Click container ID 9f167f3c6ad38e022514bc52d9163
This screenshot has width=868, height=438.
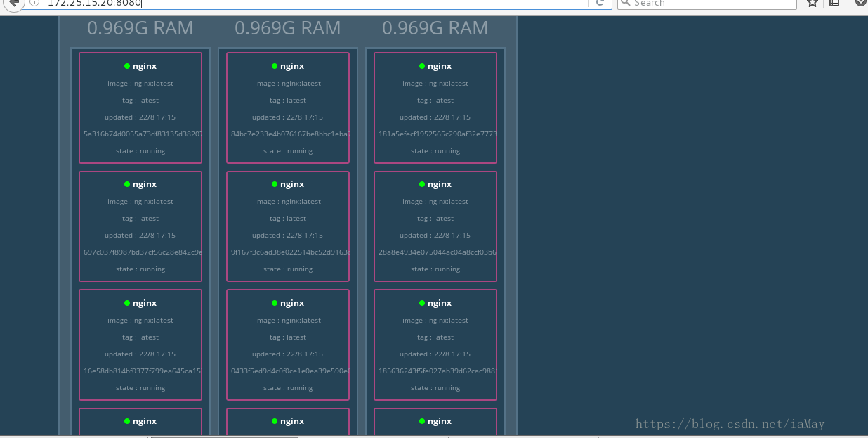pyautogui.click(x=289, y=252)
